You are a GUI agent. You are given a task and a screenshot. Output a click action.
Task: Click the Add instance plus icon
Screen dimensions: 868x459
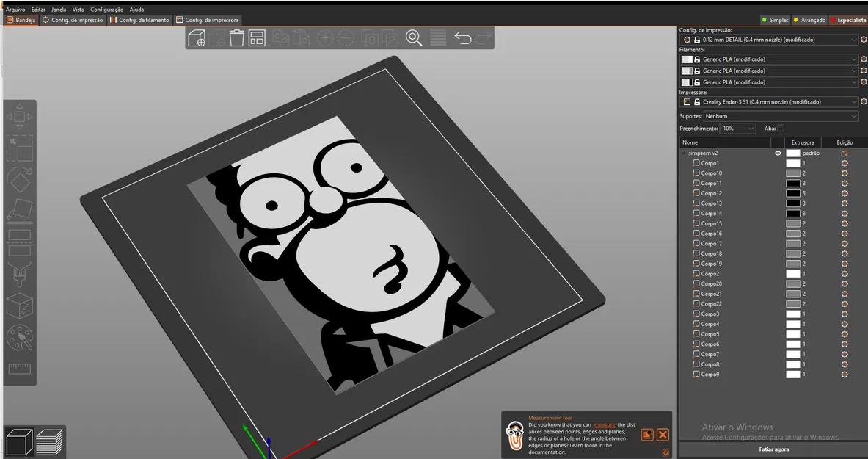(325, 38)
